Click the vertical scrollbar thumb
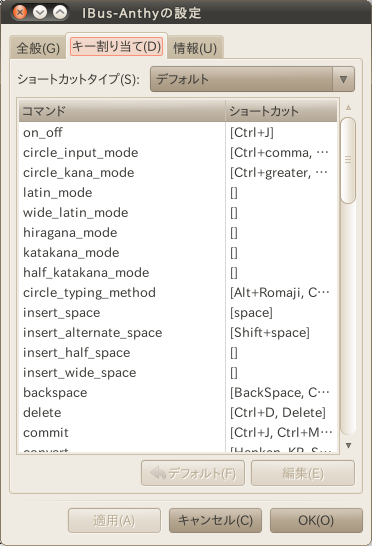This screenshot has height=546, width=372. pyautogui.click(x=348, y=160)
